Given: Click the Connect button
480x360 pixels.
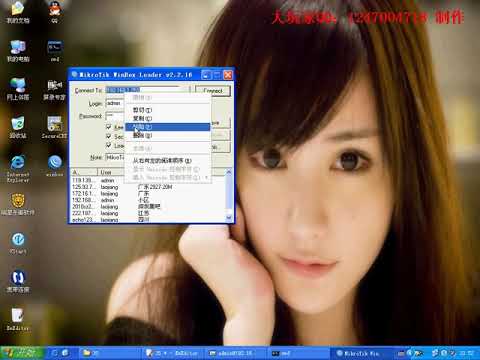Looking at the screenshot, I should point(213,90).
